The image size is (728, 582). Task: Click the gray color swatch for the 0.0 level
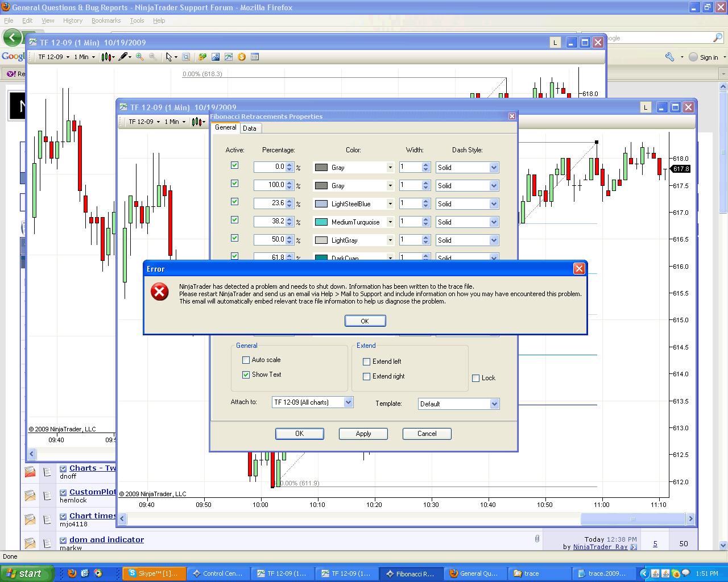pyautogui.click(x=321, y=168)
